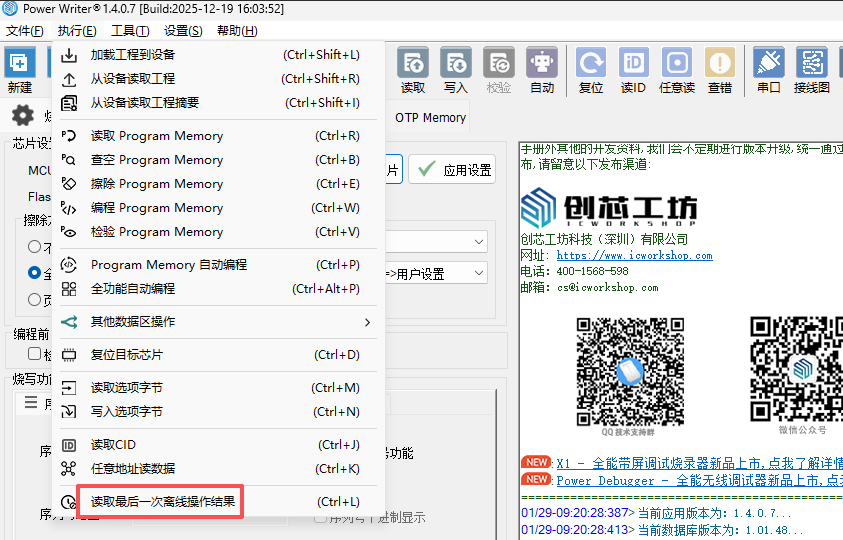Switch to the OTP Memory tab
Screen dimensions: 843x540
point(430,117)
